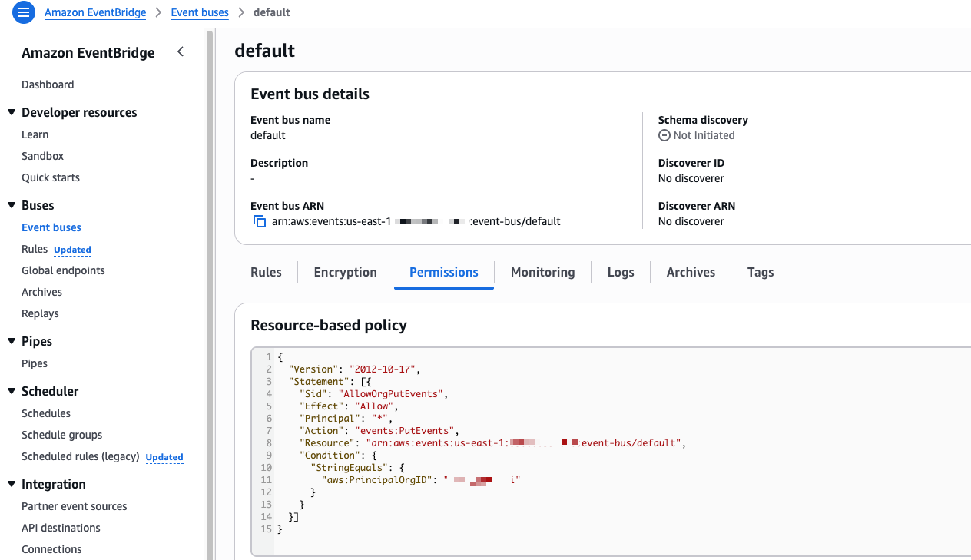Open Rules in the sidebar
This screenshot has width=971, height=560.
pyautogui.click(x=35, y=249)
